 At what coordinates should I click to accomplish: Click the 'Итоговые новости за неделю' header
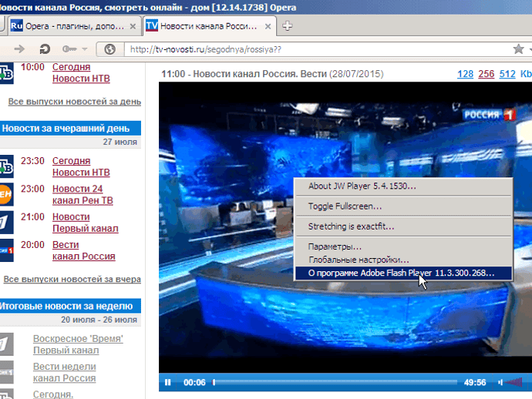pos(70,306)
